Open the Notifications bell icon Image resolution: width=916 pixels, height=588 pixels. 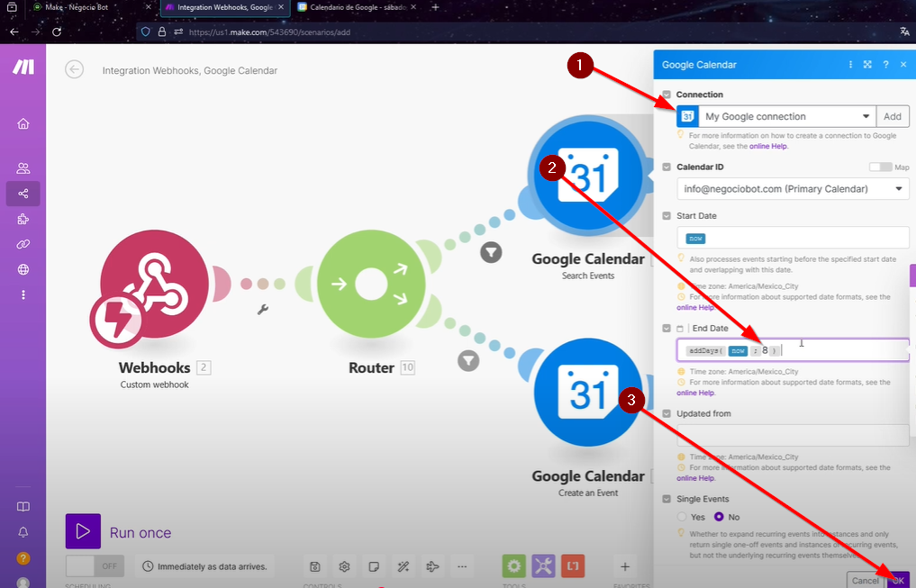pyautogui.click(x=23, y=532)
